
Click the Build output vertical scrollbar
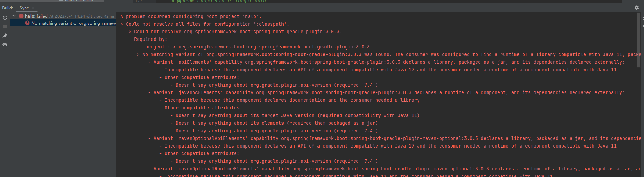tap(639, 40)
